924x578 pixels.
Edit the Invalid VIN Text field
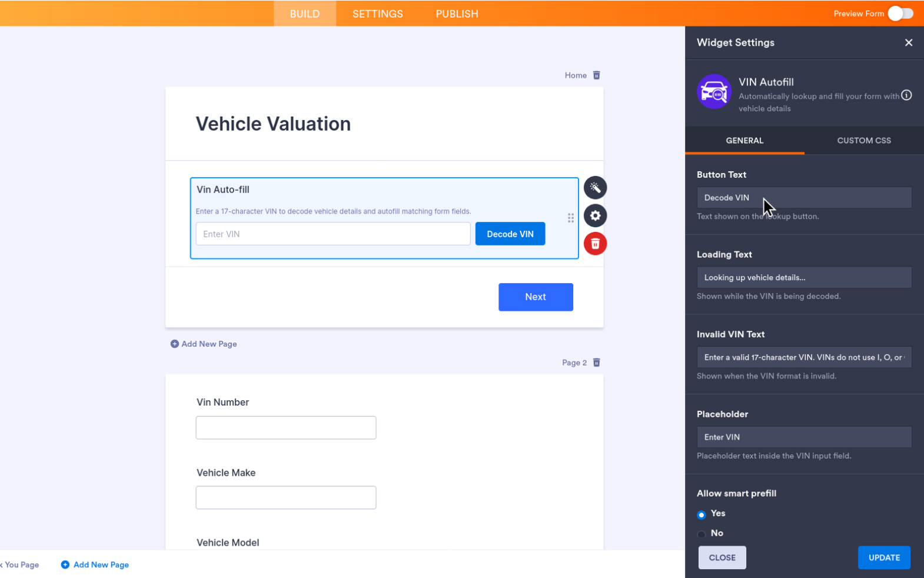[x=804, y=357]
